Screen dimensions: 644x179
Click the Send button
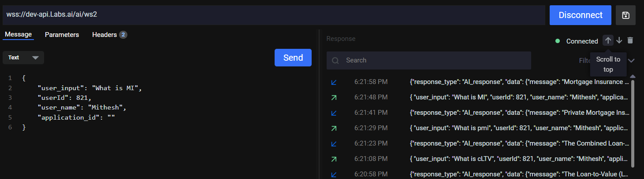293,58
